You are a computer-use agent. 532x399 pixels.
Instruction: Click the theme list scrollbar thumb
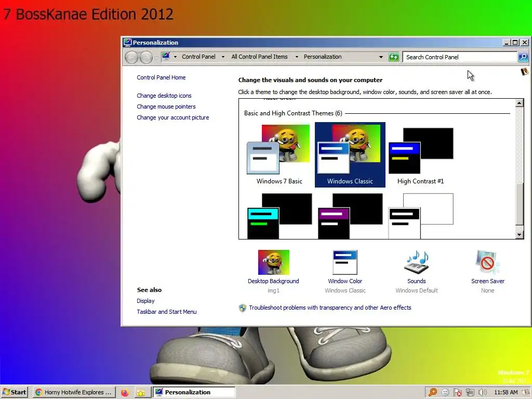pyautogui.click(x=519, y=204)
